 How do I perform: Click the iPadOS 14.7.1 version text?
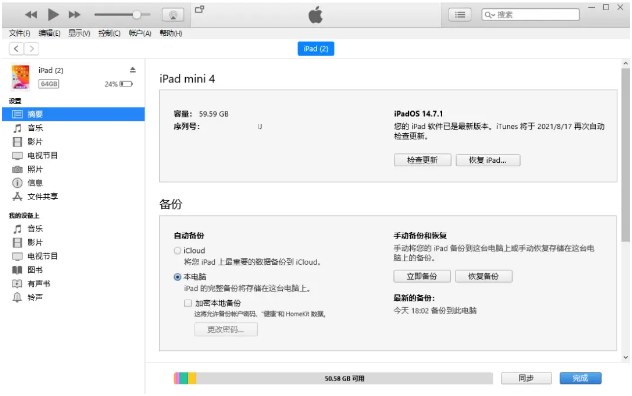418,114
